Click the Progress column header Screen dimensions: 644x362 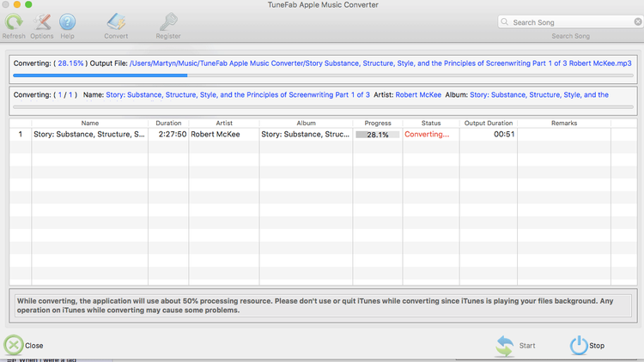tap(378, 124)
